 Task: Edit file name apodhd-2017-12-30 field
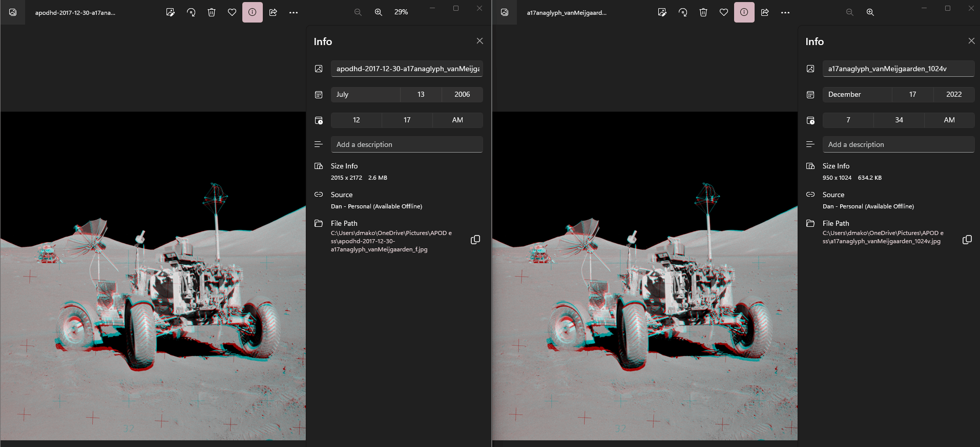pos(407,69)
